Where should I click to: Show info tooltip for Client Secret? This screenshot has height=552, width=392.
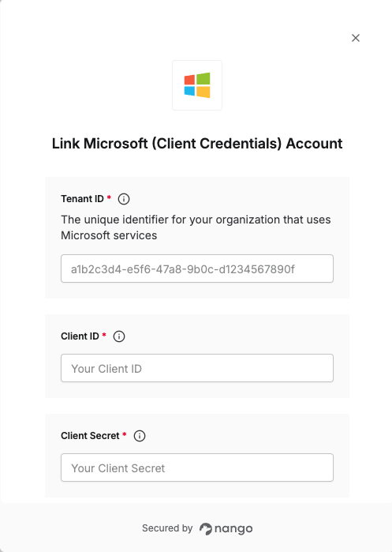140,436
